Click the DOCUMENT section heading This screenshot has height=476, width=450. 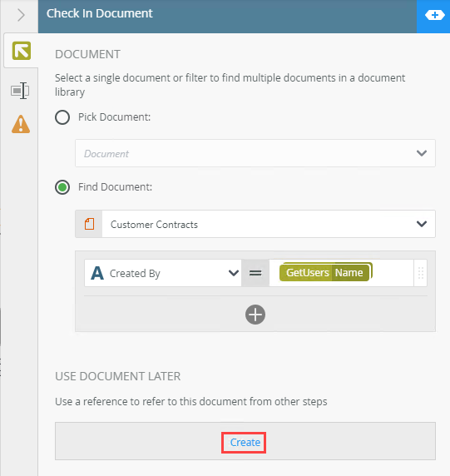click(x=87, y=54)
